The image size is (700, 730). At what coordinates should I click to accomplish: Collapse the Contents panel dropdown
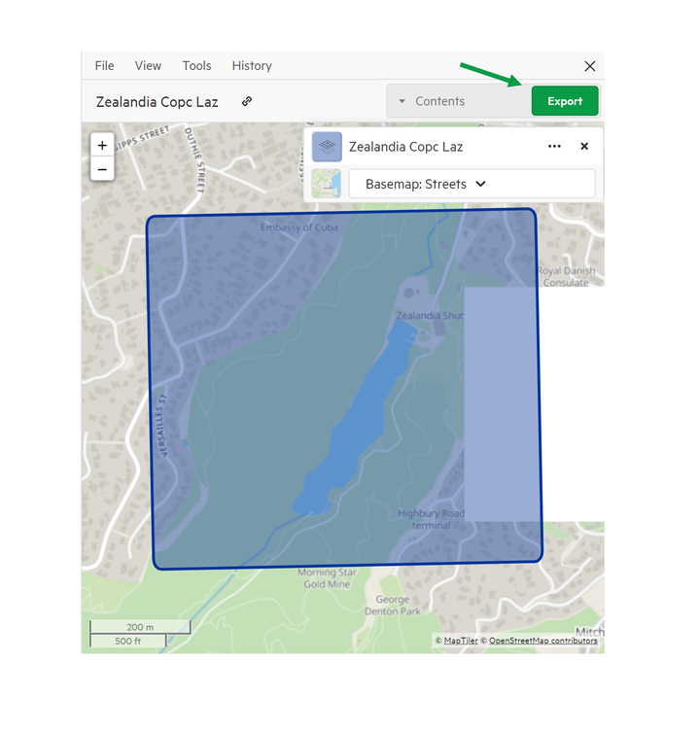(459, 101)
